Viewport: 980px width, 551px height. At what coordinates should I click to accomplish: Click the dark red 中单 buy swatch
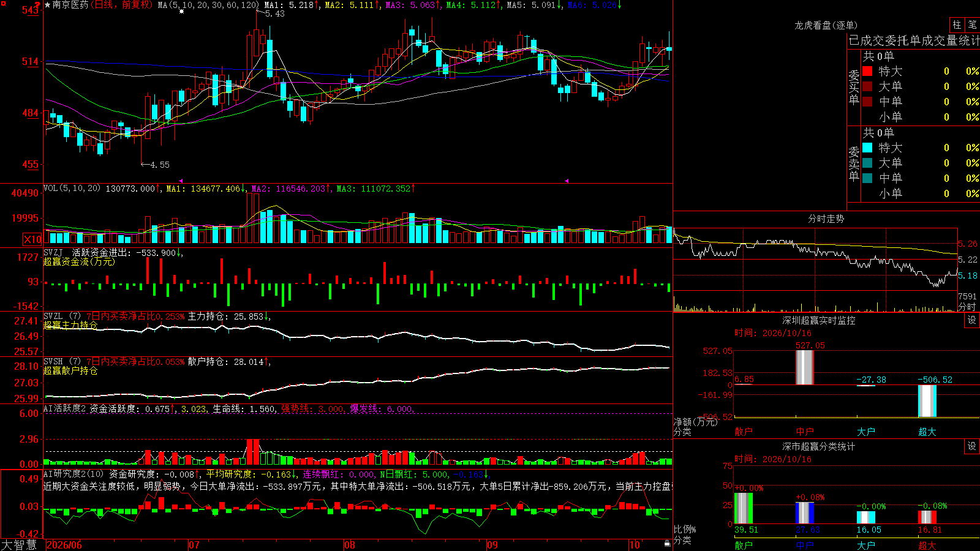[867, 102]
